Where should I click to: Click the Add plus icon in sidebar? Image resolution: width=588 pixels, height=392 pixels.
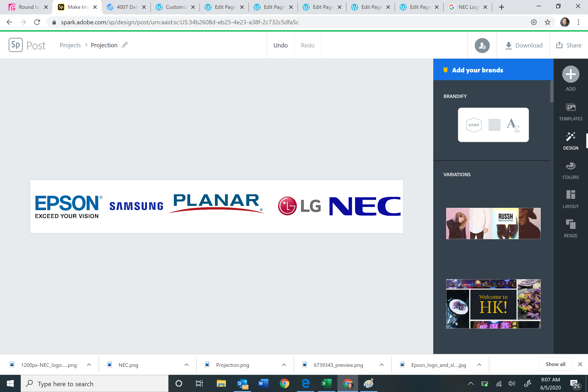571,74
